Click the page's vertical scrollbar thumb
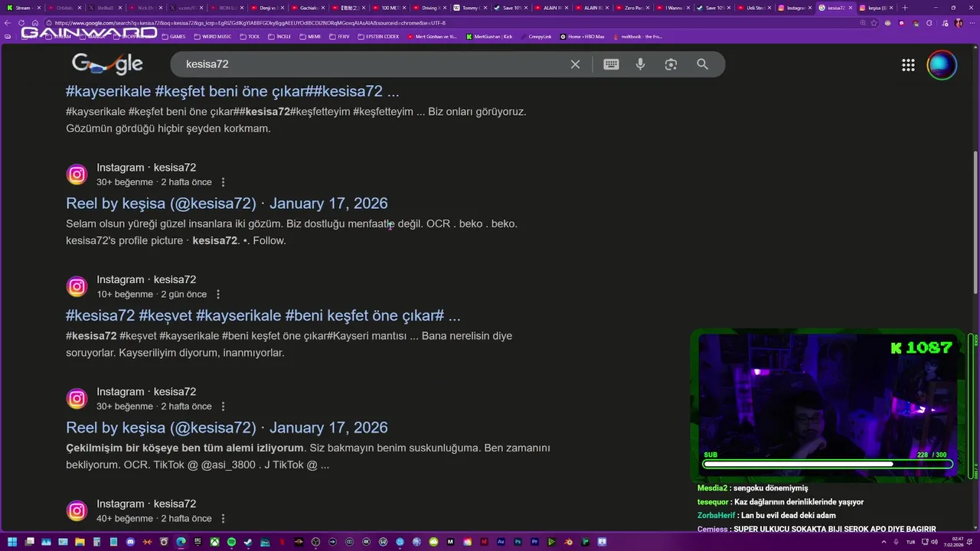980x551 pixels. pyautogui.click(x=975, y=222)
